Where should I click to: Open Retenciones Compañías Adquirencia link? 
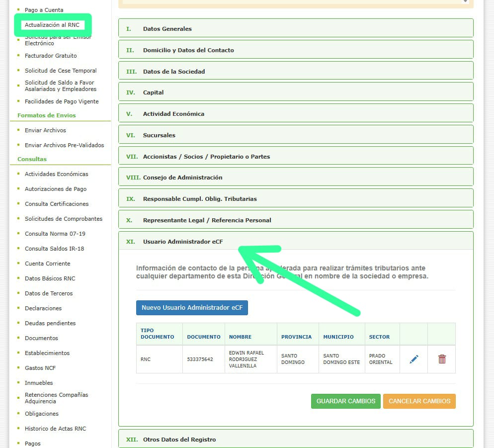(x=56, y=398)
